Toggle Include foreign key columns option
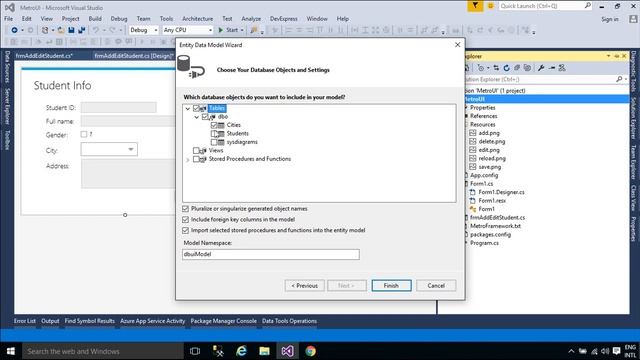 point(186,220)
